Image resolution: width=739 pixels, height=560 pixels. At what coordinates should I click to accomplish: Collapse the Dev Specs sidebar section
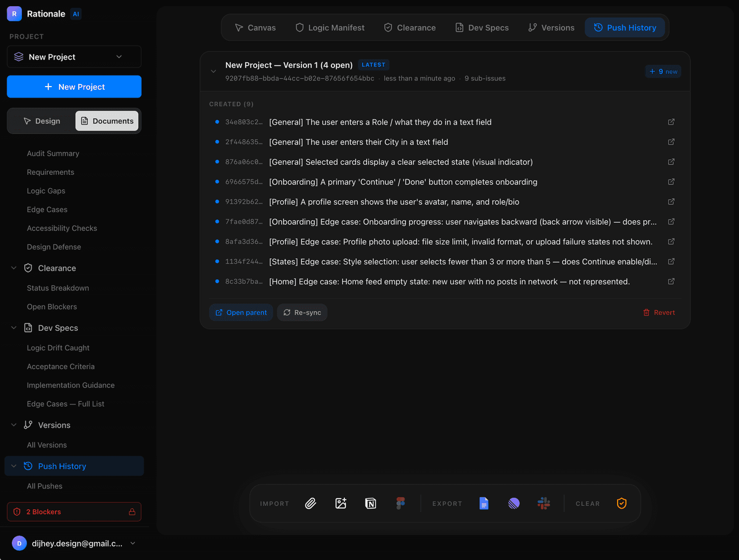point(14,328)
